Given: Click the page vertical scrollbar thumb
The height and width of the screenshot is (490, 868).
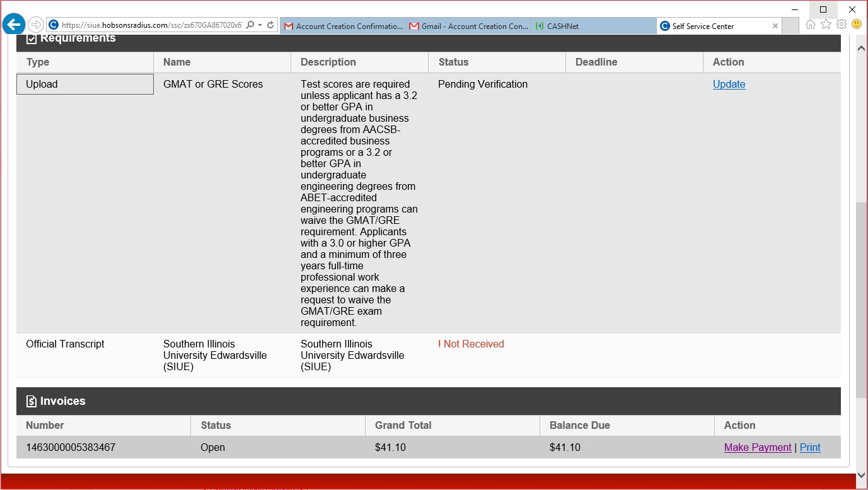Looking at the screenshot, I should coord(861,300).
